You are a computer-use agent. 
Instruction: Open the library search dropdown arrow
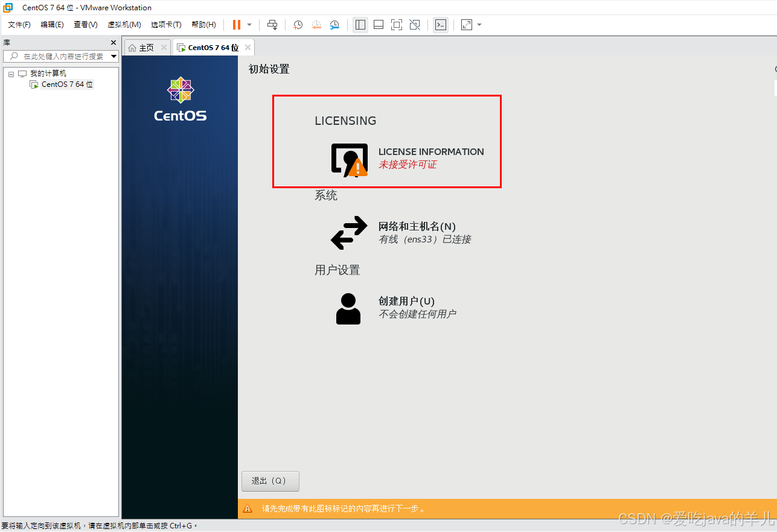pos(114,56)
